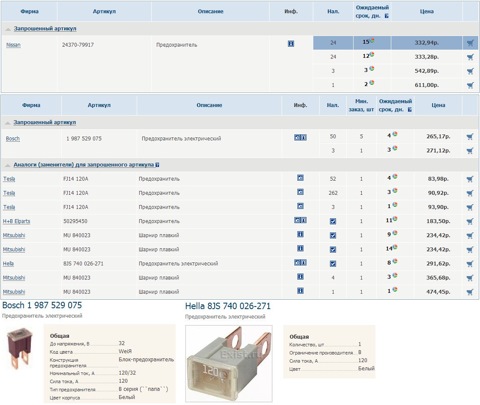Open the Hella 120A fuse photo thumbnail
Screen dimensions: 480x405
229,364
